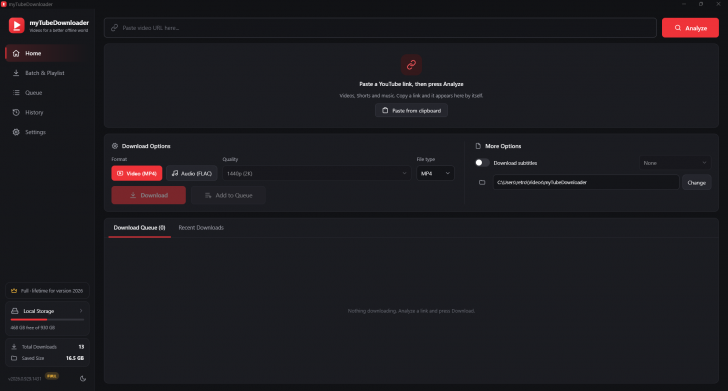This screenshot has width=728, height=391.
Task: Click the music note icon on Audio (FLAC)
Action: tap(175, 173)
